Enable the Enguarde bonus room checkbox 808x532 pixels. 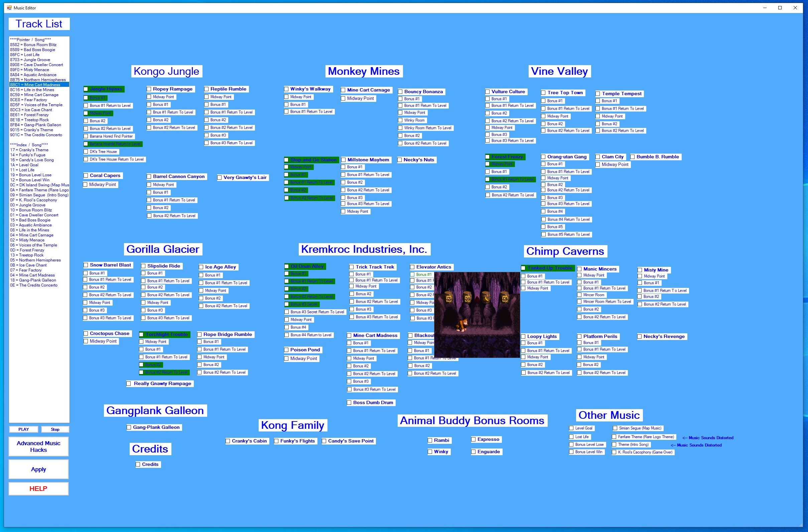tap(474, 452)
